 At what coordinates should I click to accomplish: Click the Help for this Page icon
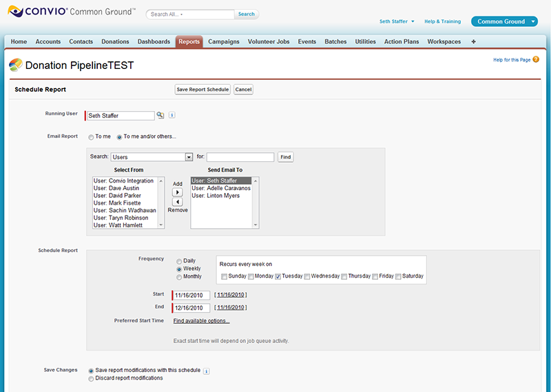coord(536,60)
